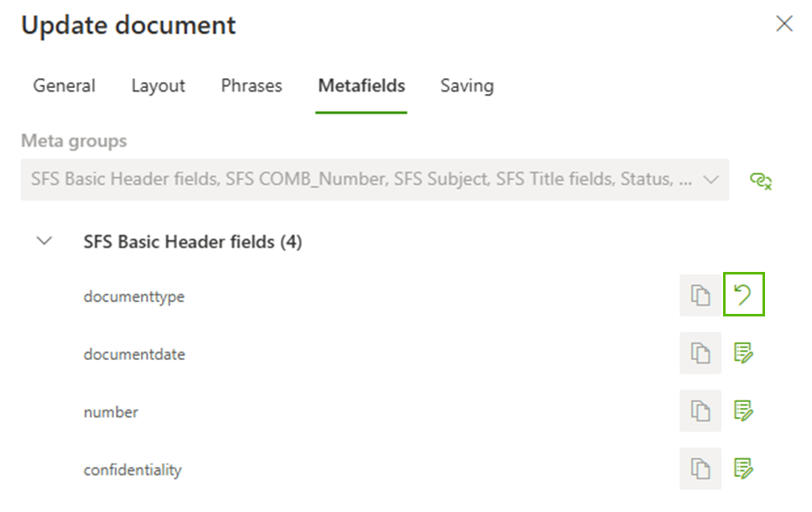Go to the Phrases tab
Screen dimensions: 812x512
pyautogui.click(x=252, y=86)
